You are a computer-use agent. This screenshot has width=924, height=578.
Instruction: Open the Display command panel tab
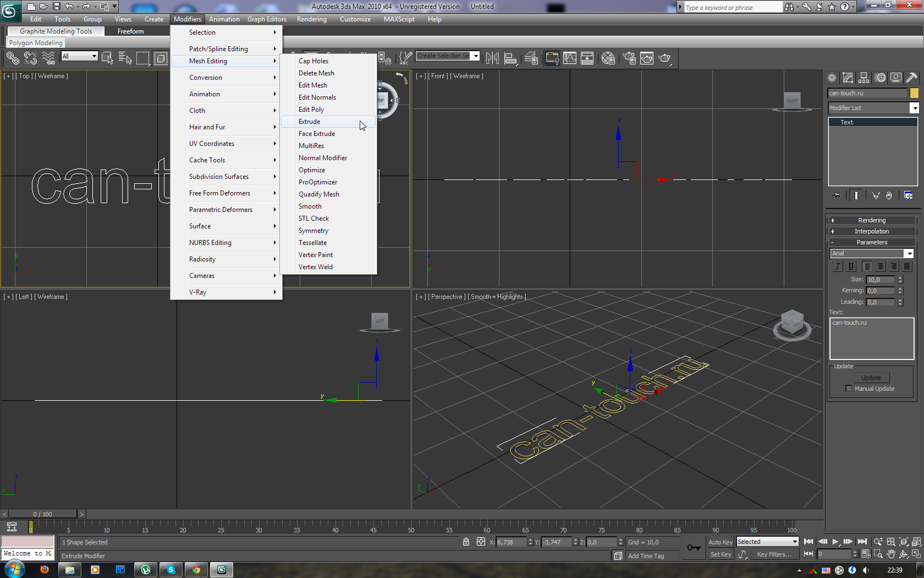(896, 78)
